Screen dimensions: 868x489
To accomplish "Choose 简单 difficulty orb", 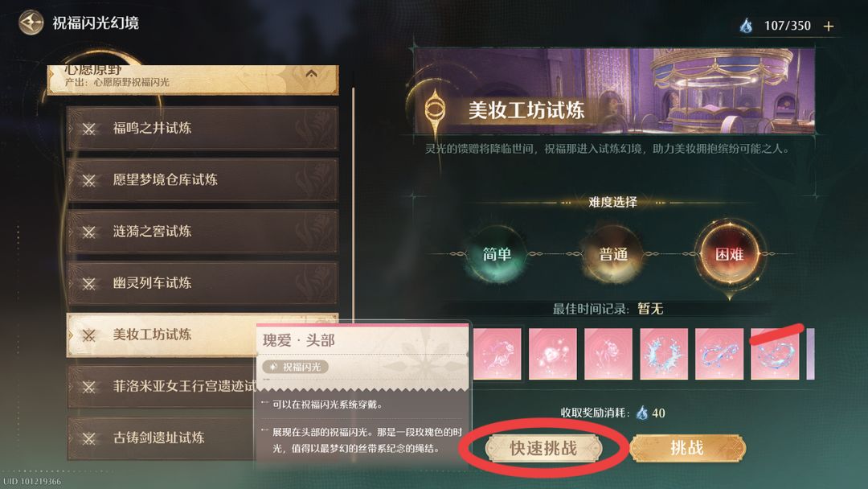I will click(497, 254).
